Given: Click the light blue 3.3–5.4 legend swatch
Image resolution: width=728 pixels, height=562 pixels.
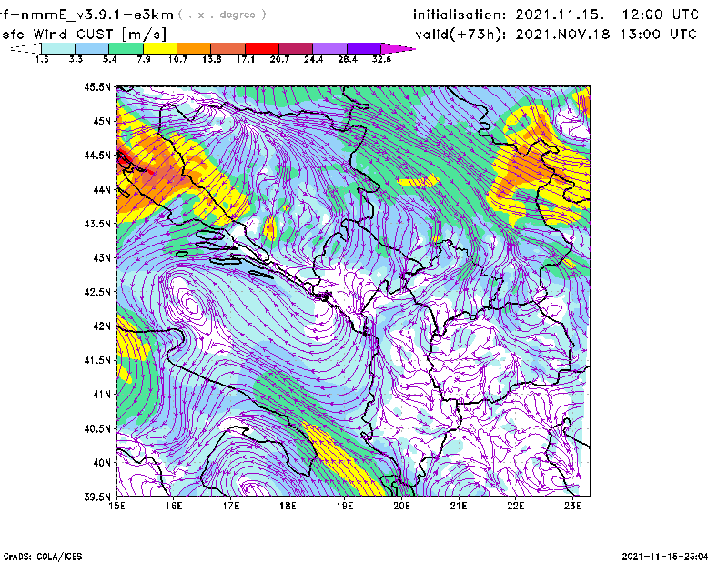Looking at the screenshot, I should click(x=92, y=48).
